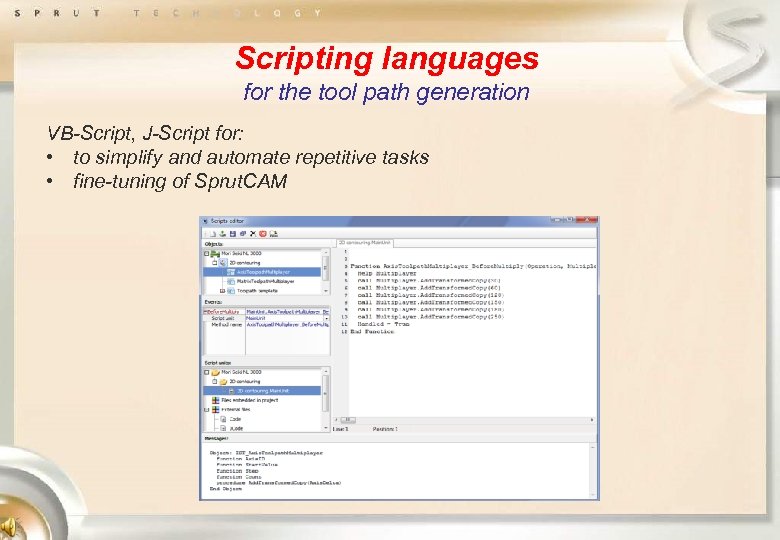
Task: Click the green import arrow toolbar icon
Action: click(x=222, y=234)
